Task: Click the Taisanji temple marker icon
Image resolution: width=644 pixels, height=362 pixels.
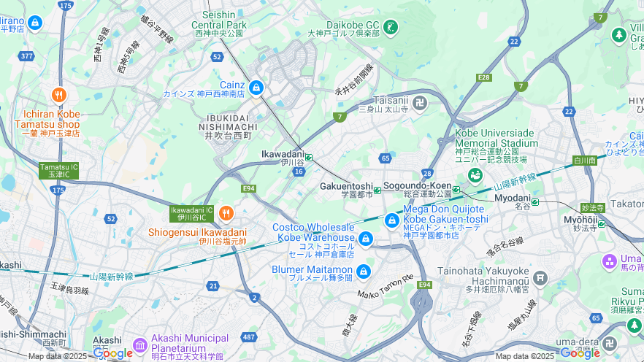Action: click(x=420, y=103)
